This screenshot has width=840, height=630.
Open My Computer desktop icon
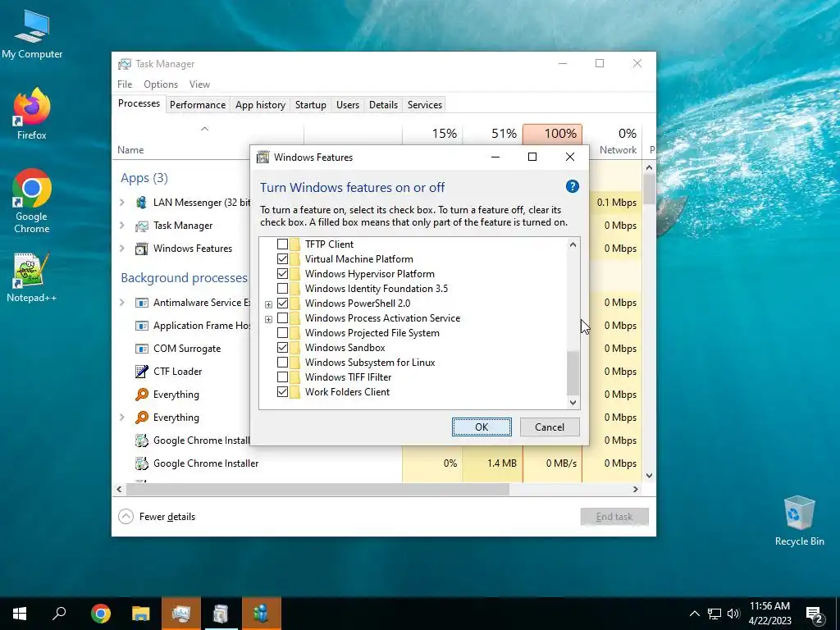32,34
